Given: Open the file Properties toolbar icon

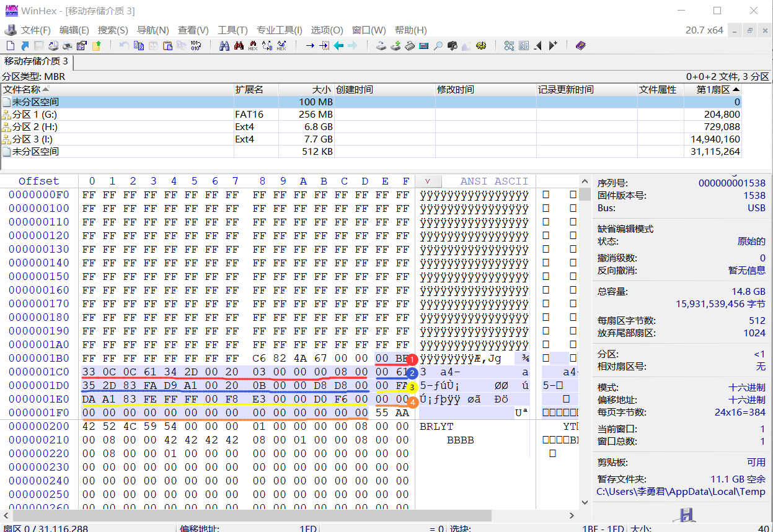Looking at the screenshot, I should click(82, 46).
